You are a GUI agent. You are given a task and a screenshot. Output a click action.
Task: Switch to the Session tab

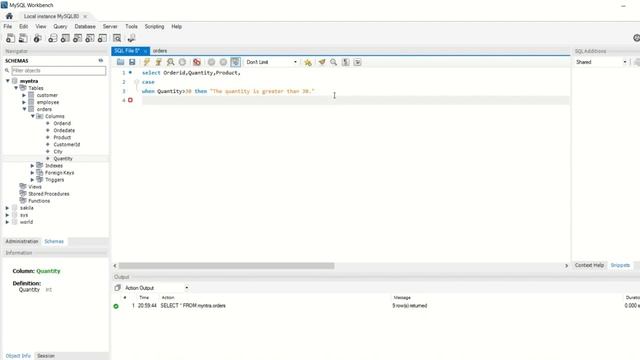point(46,356)
